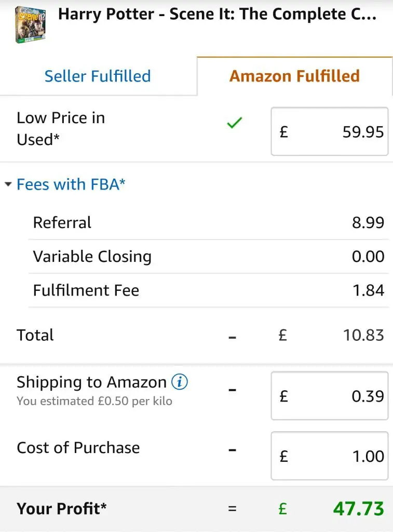This screenshot has width=393, height=532.
Task: Edit the Low Price in Used field
Action: tap(329, 131)
